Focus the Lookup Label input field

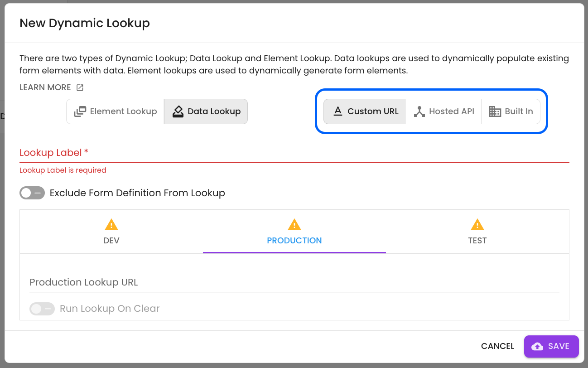(294, 153)
